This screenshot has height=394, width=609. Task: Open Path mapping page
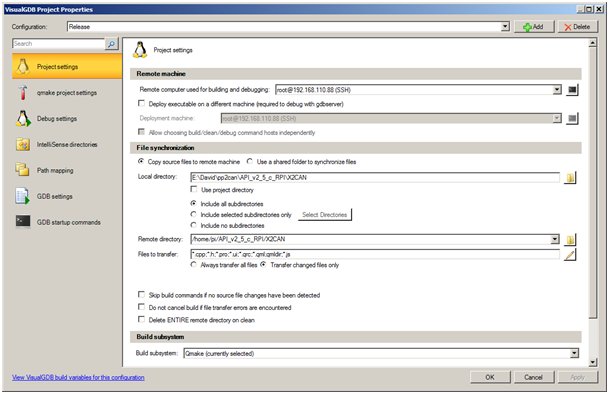[67, 170]
